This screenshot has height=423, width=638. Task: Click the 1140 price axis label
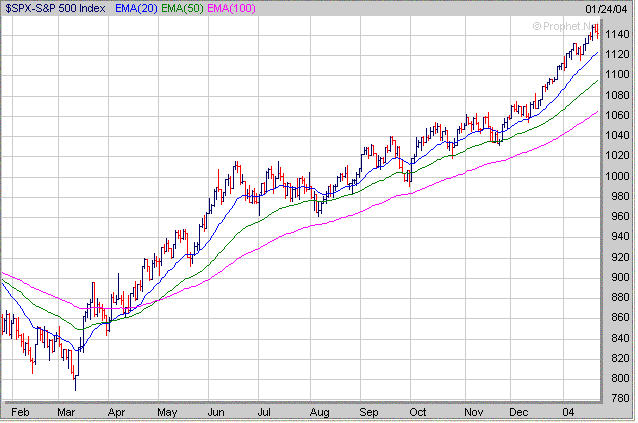[617, 34]
